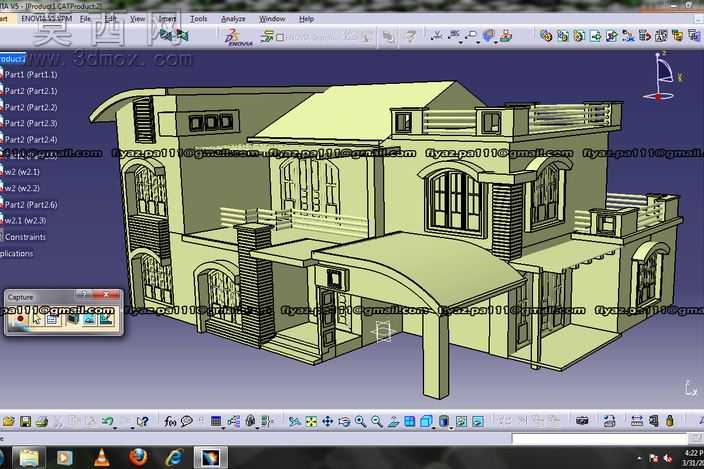Fit All In the viewport
The height and width of the screenshot is (469, 704).
click(311, 421)
